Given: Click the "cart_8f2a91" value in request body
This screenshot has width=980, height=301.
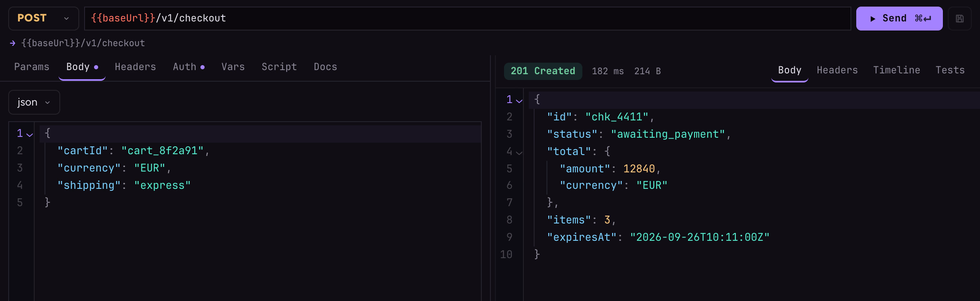Looking at the screenshot, I should [163, 151].
